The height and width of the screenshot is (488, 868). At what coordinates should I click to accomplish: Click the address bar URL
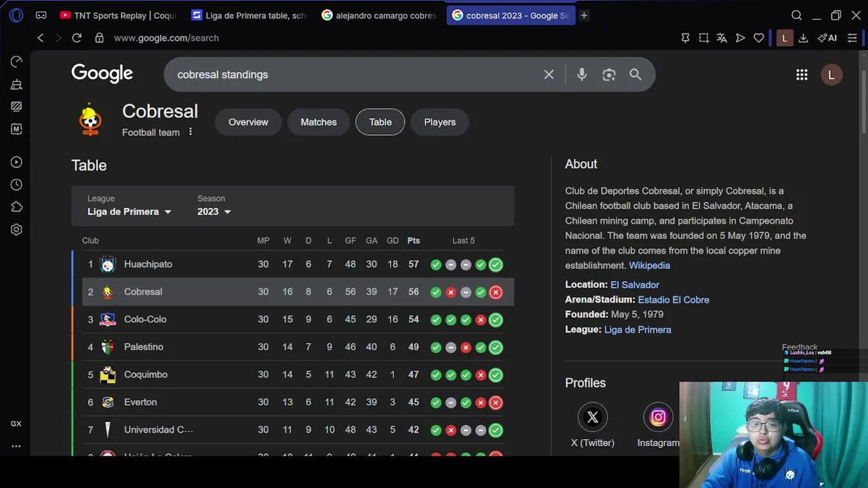pos(166,38)
